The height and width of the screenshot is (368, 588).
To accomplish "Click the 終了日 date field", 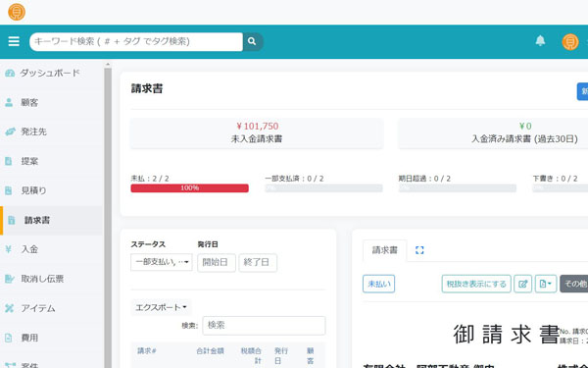I will [258, 262].
